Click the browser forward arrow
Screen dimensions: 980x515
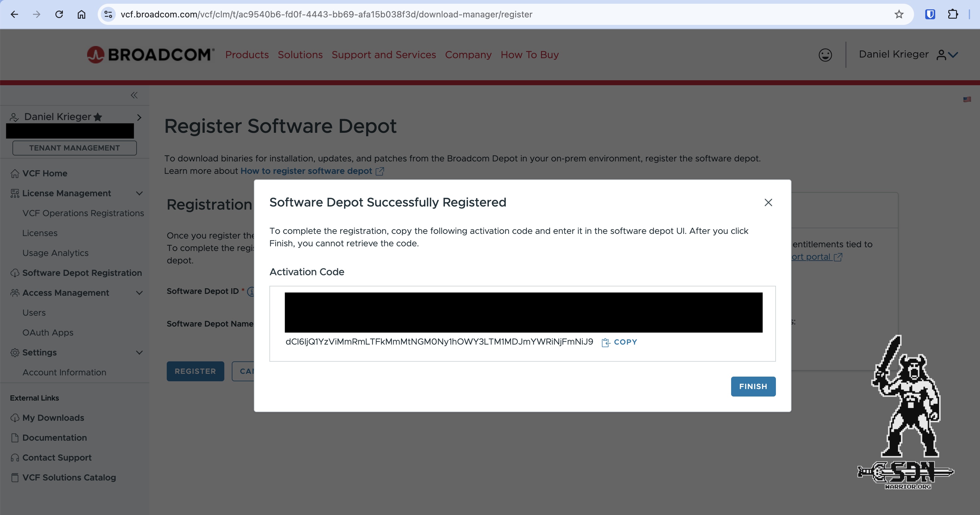[36, 14]
